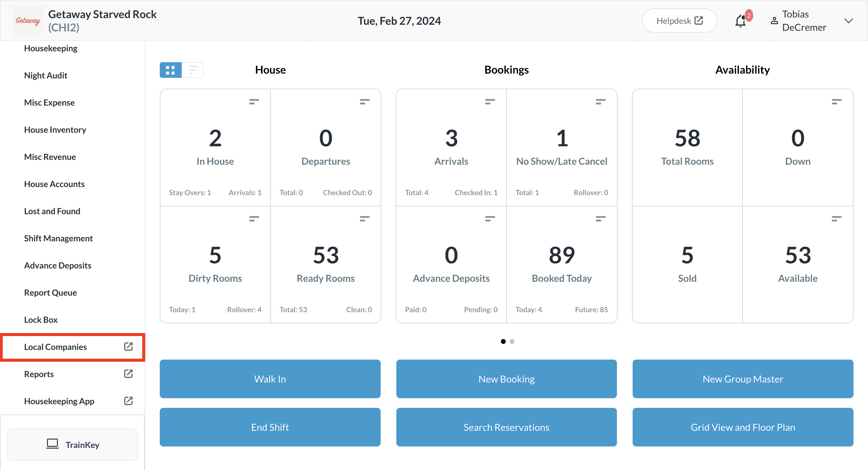Open Departures card menu icon
868x470 pixels.
coord(364,101)
